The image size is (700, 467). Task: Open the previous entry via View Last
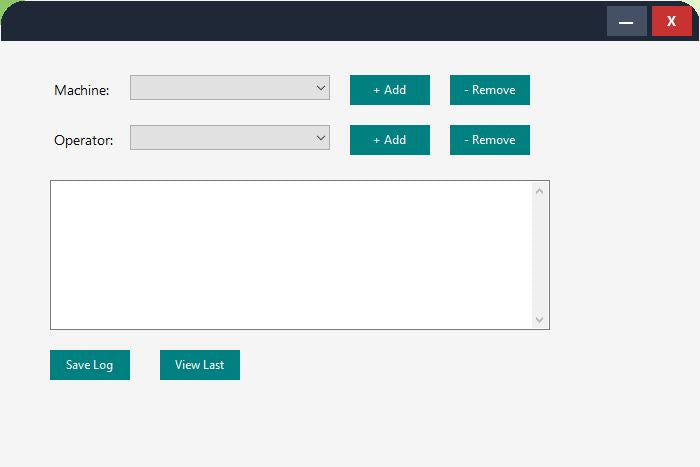tap(200, 365)
